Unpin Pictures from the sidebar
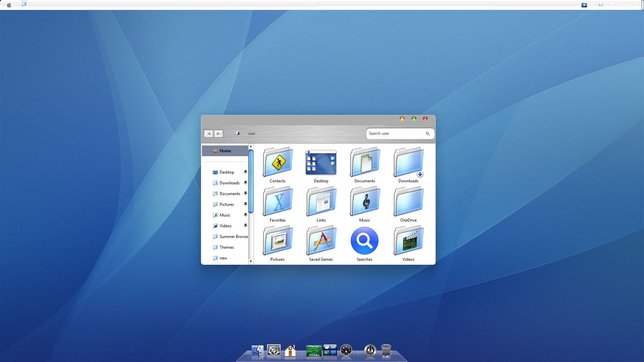Image resolution: width=644 pixels, height=362 pixels. point(246,204)
